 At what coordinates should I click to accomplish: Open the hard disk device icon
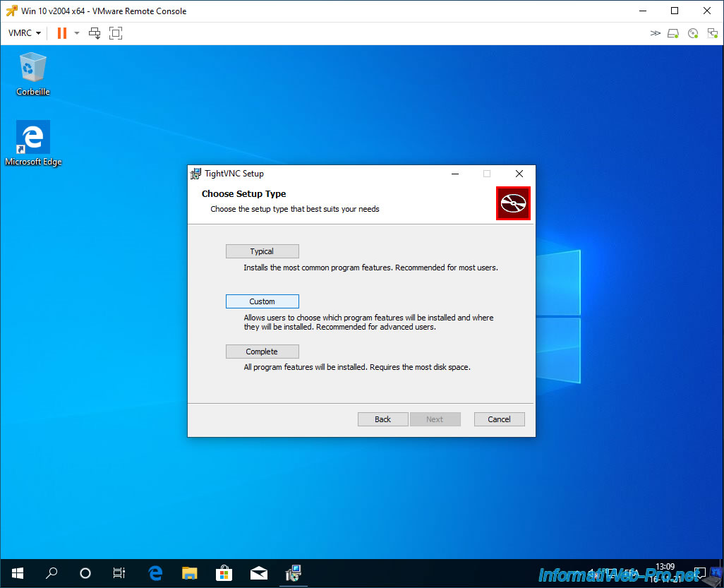pyautogui.click(x=673, y=33)
